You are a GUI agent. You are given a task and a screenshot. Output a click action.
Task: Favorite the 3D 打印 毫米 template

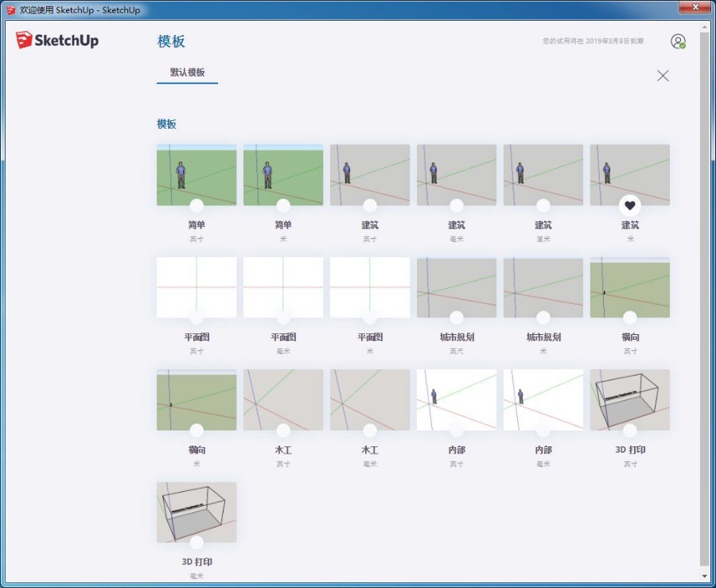pos(197,543)
